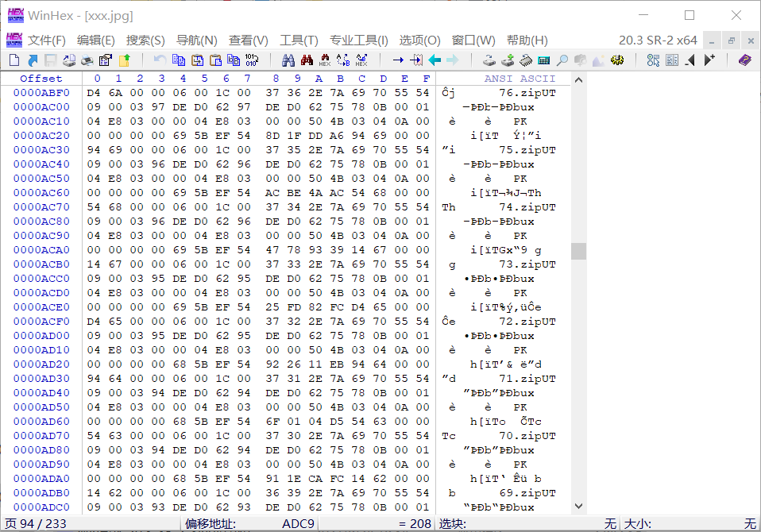Open the 查看(V) menu
The image size is (761, 532).
click(x=249, y=40)
